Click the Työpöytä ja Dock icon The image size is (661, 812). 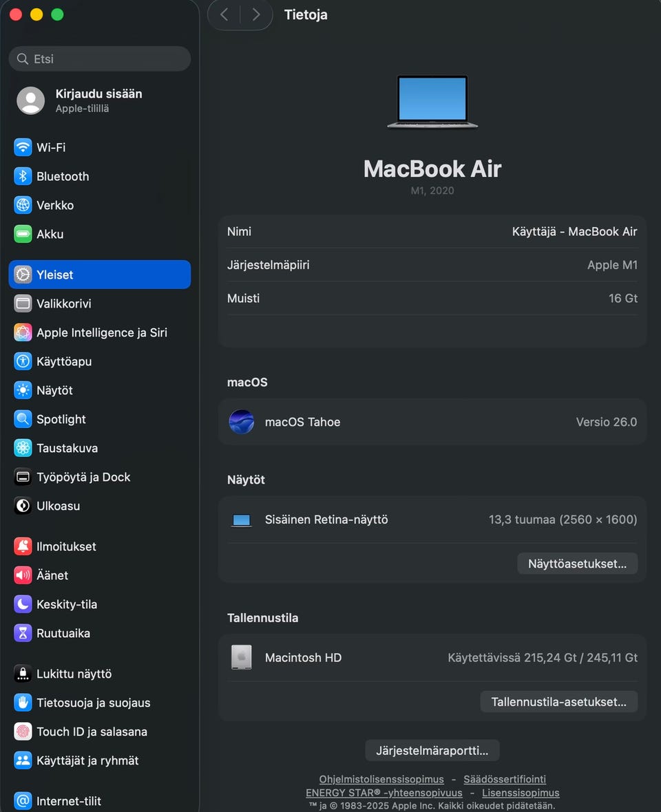23,477
